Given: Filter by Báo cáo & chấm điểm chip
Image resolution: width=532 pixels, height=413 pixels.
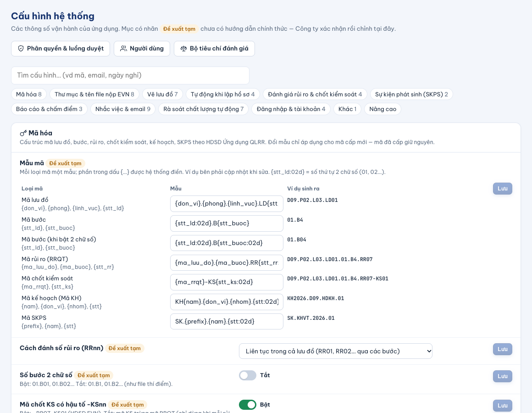Looking at the screenshot, I should point(49,109).
